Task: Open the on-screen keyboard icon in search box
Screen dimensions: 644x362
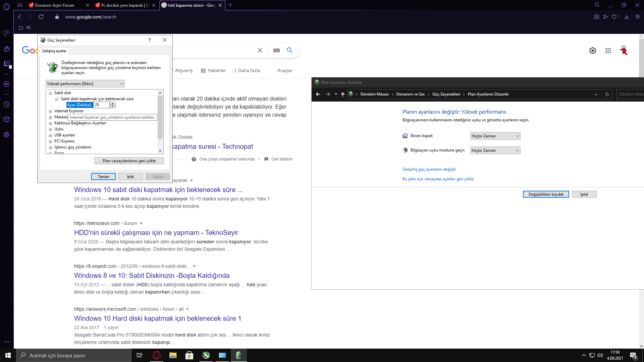Action: click(x=276, y=50)
